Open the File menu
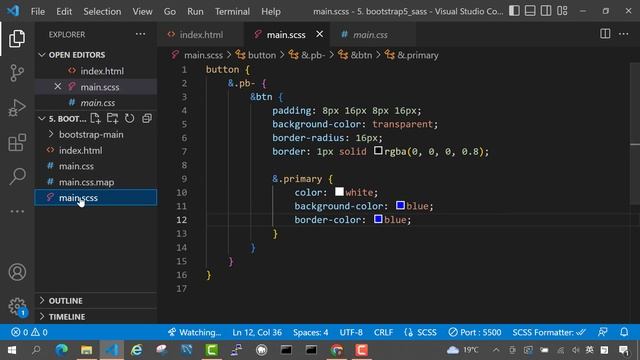640x360 pixels. [x=38, y=11]
